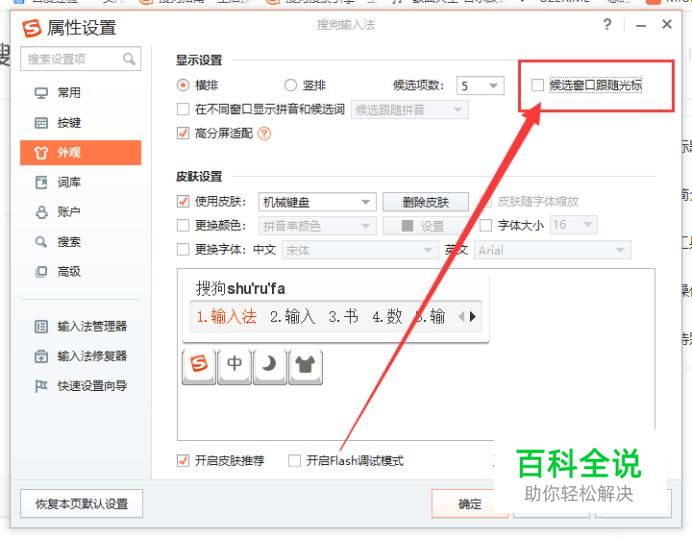This screenshot has width=692, height=538.
Task: Confirm with the 确定 button
Action: [469, 504]
